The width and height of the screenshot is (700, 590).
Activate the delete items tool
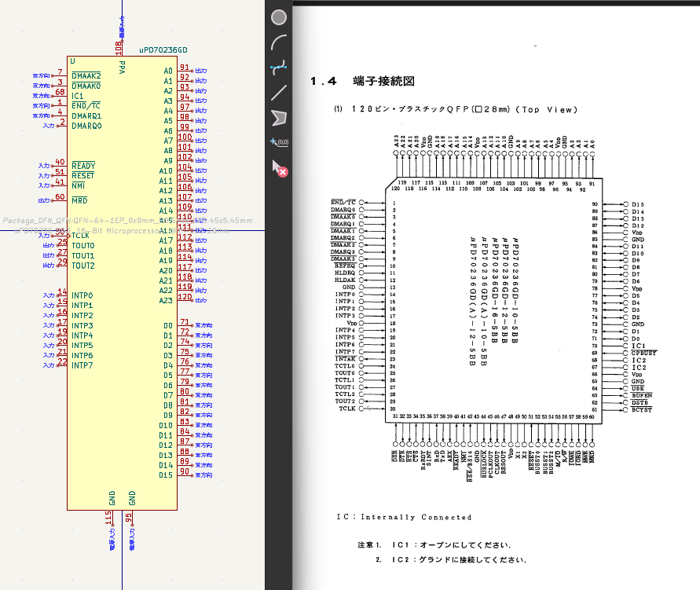point(280,168)
